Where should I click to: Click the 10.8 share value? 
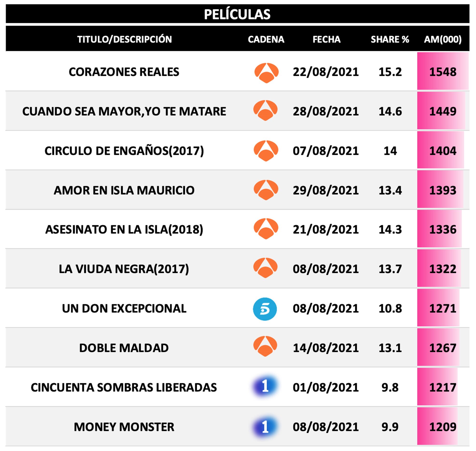coord(390,308)
